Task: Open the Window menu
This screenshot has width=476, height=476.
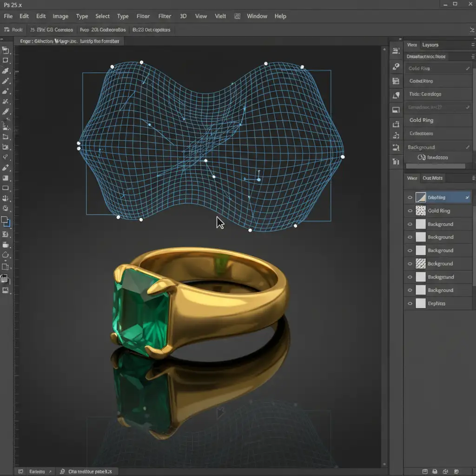Action: click(x=257, y=16)
